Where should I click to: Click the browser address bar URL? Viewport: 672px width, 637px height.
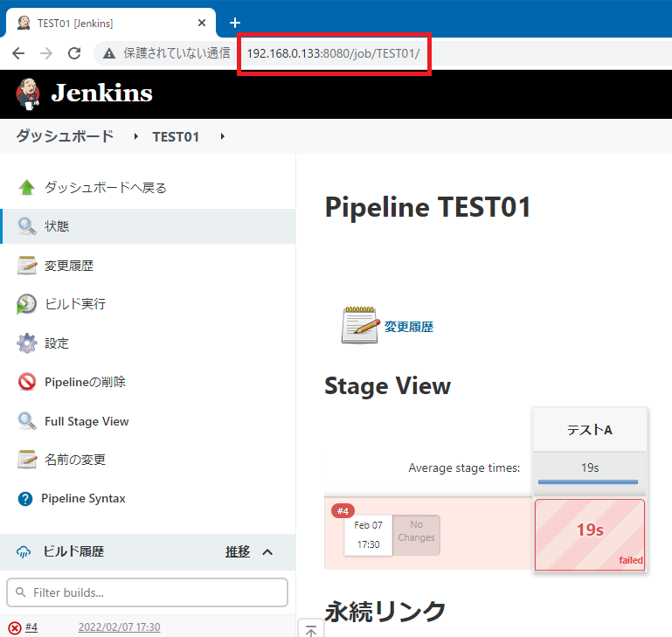pyautogui.click(x=334, y=53)
